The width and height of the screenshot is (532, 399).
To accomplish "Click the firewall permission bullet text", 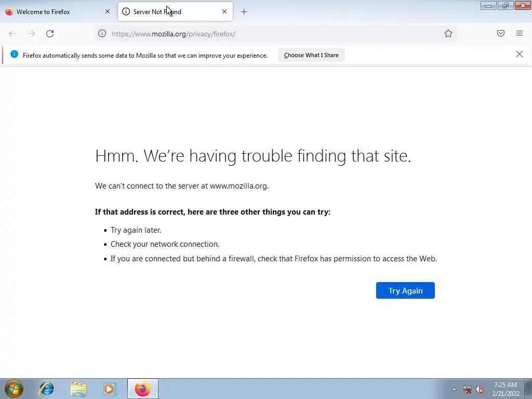I will 274,259.
